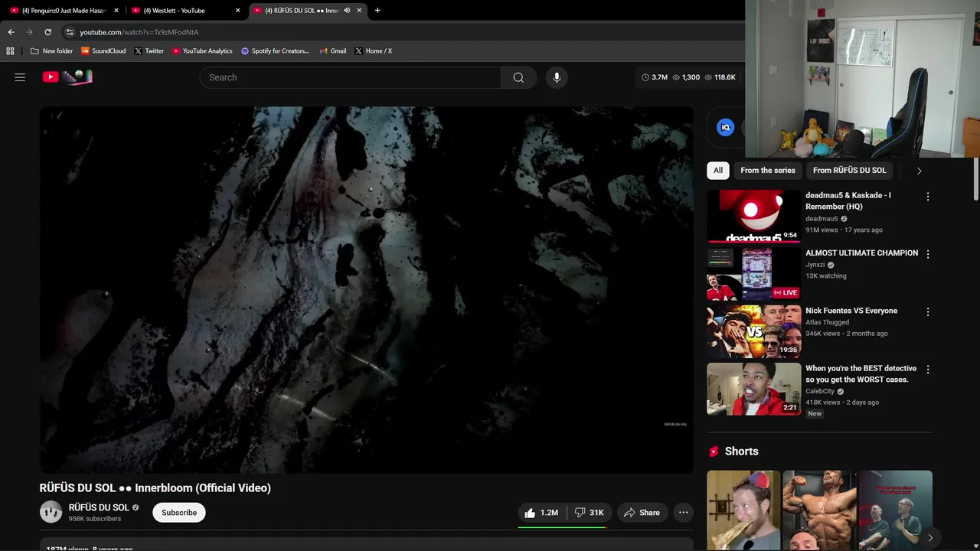This screenshot has width=980, height=551.
Task: Go back with the browser arrow
Action: pyautogui.click(x=11, y=32)
